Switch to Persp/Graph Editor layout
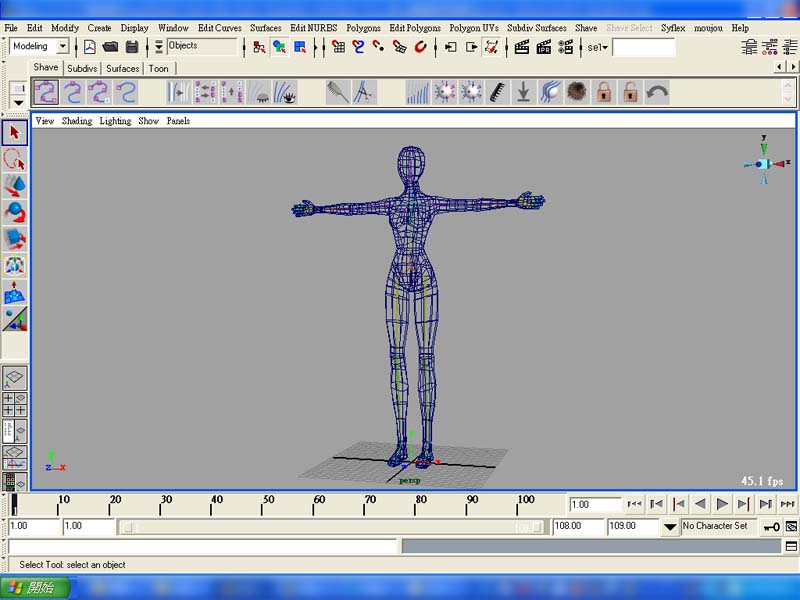This screenshot has width=800, height=600. [x=15, y=458]
